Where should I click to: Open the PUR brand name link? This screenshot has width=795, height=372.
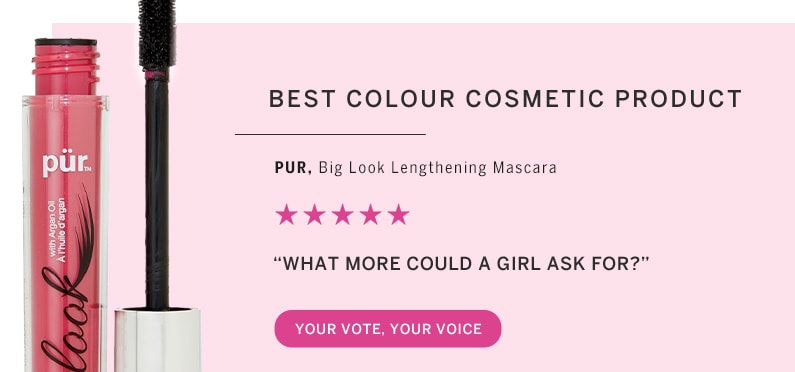point(293,168)
